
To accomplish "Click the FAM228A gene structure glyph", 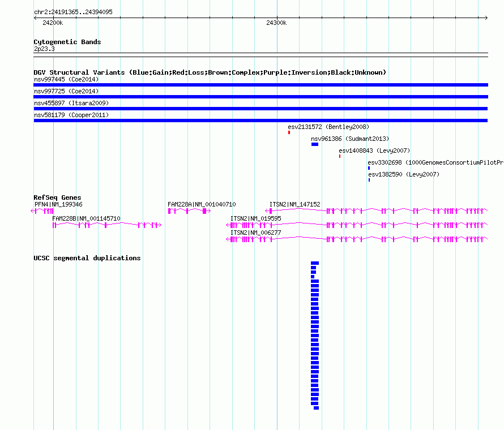I will (189, 210).
